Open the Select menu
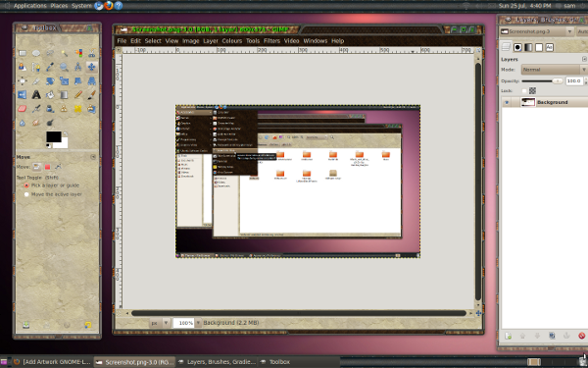 tap(153, 41)
